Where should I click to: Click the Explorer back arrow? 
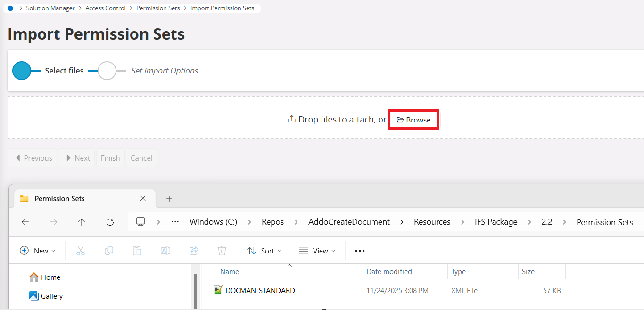pos(25,222)
